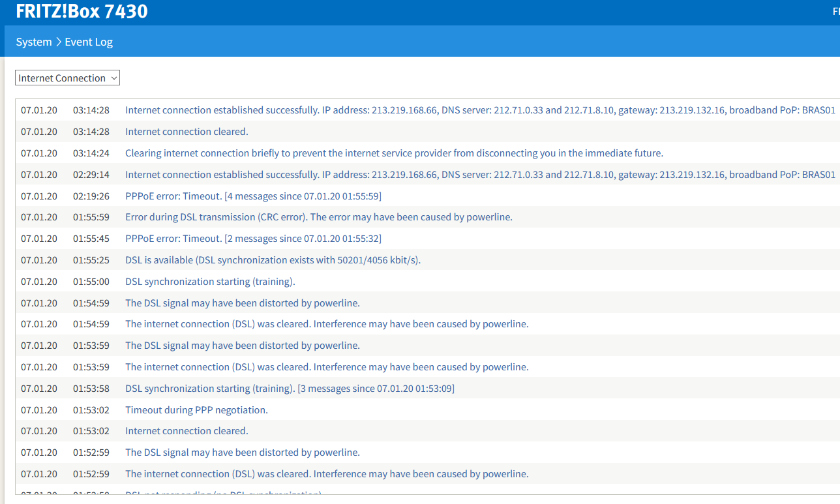
Task: Click DSL synchronization starting entry at 01:53:58
Action: (x=290, y=389)
